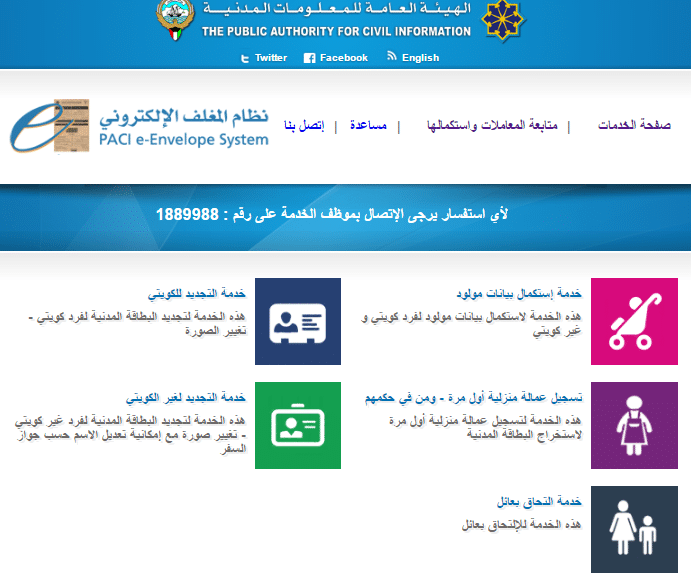Viewport: 691px width, 580px height.
Task: Click the Kuwait state emblem
Action: [175, 19]
